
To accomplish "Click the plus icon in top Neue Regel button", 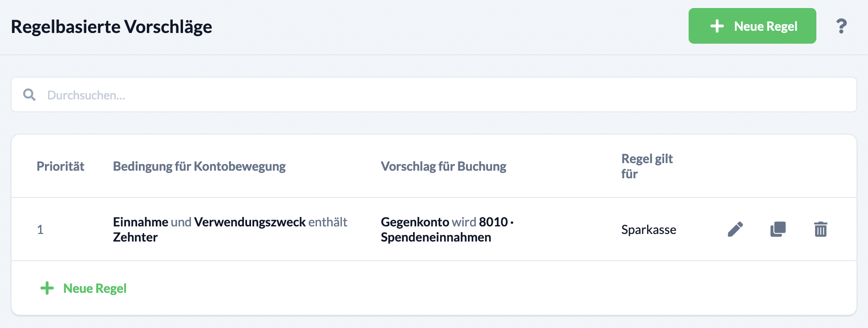I will 717,26.
